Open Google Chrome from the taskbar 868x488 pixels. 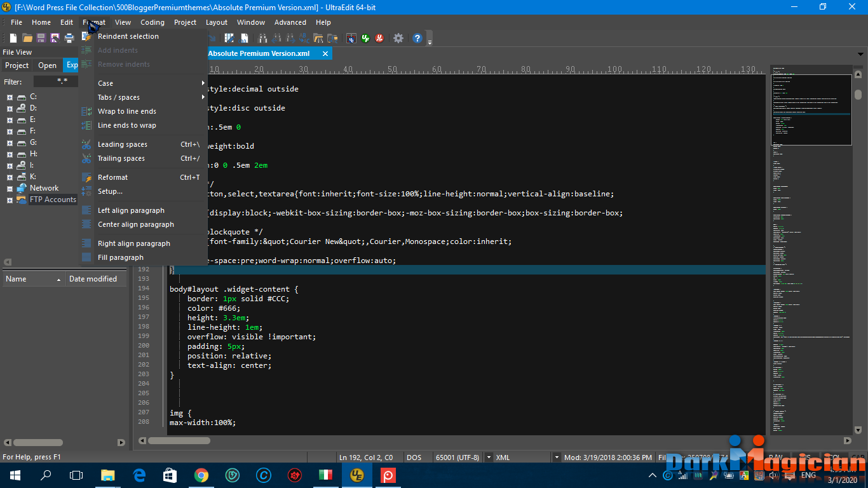point(201,475)
